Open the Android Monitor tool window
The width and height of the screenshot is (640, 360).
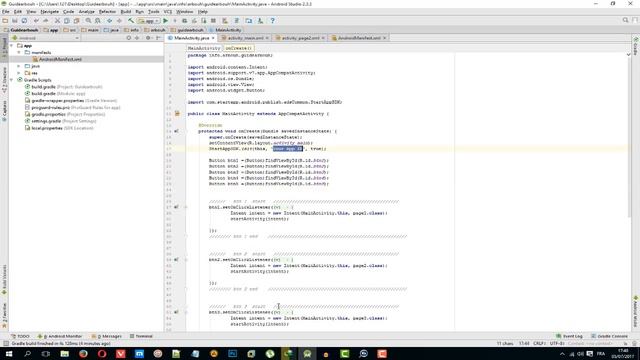60,336
